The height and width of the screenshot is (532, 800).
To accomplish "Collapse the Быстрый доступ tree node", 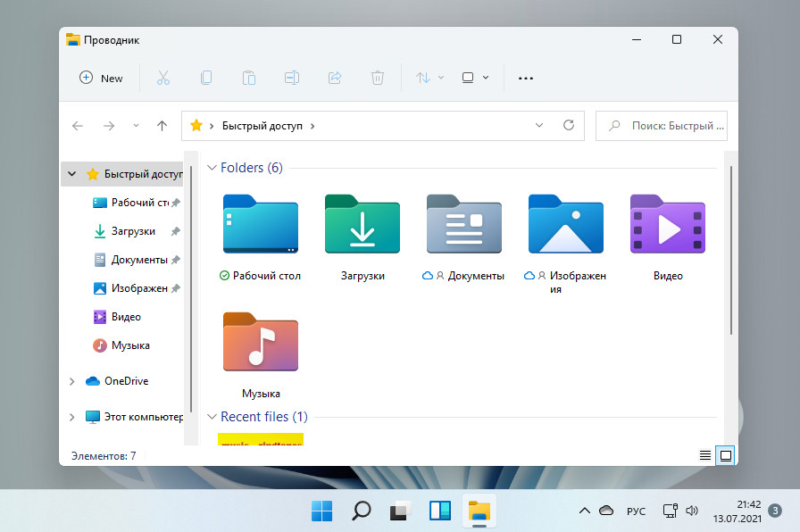I will 72,174.
